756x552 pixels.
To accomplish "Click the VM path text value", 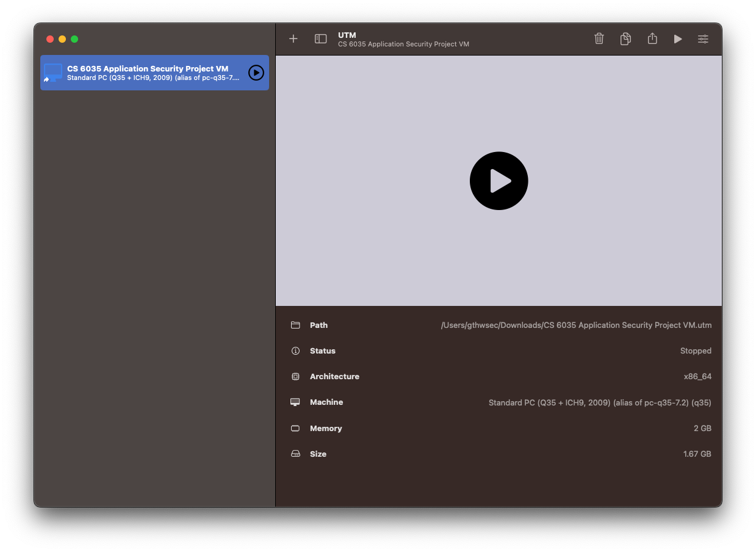I will 577,325.
